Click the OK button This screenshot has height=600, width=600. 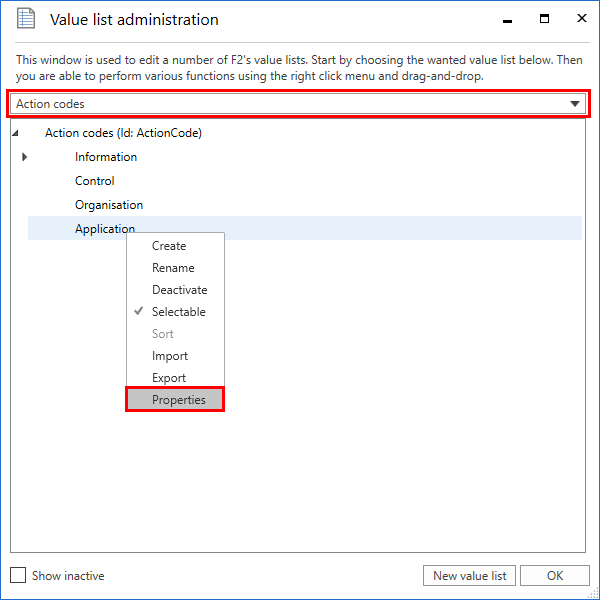[x=554, y=575]
